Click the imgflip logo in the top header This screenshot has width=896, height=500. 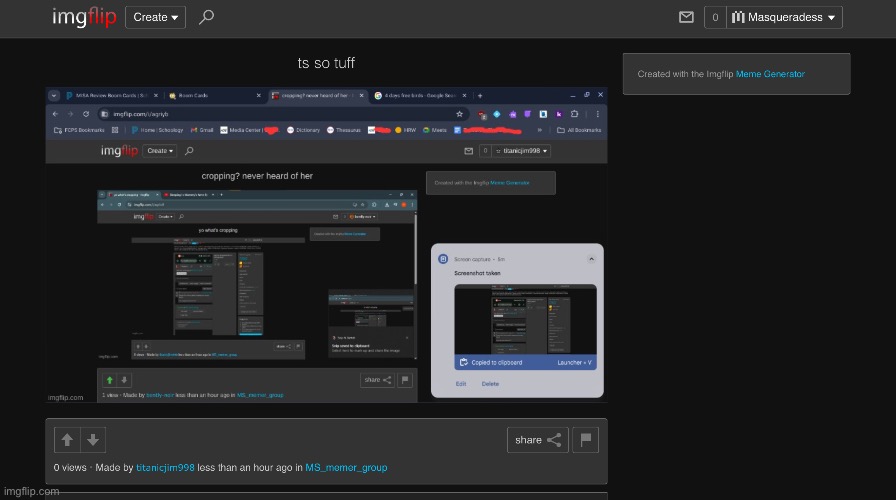[84, 17]
